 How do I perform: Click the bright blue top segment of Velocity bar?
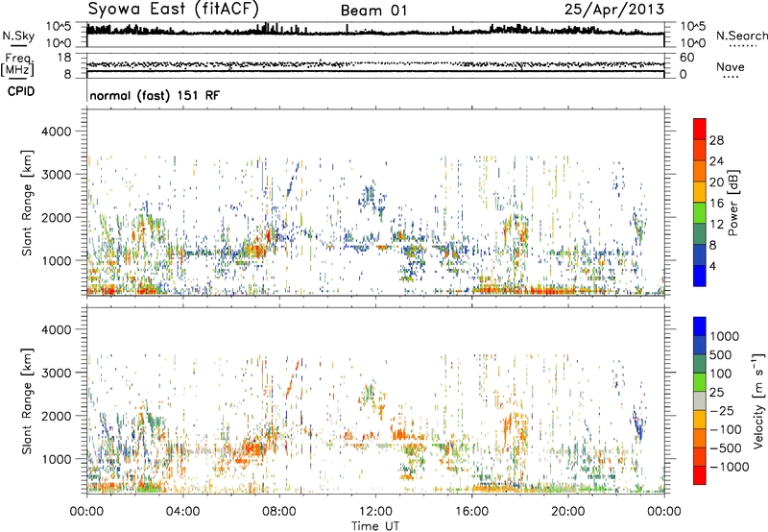click(700, 326)
